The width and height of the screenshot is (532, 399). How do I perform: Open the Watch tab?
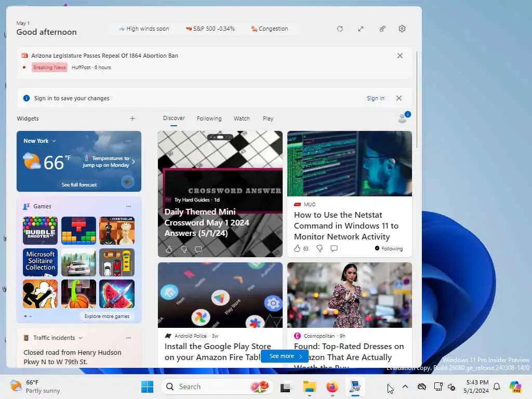(x=242, y=118)
